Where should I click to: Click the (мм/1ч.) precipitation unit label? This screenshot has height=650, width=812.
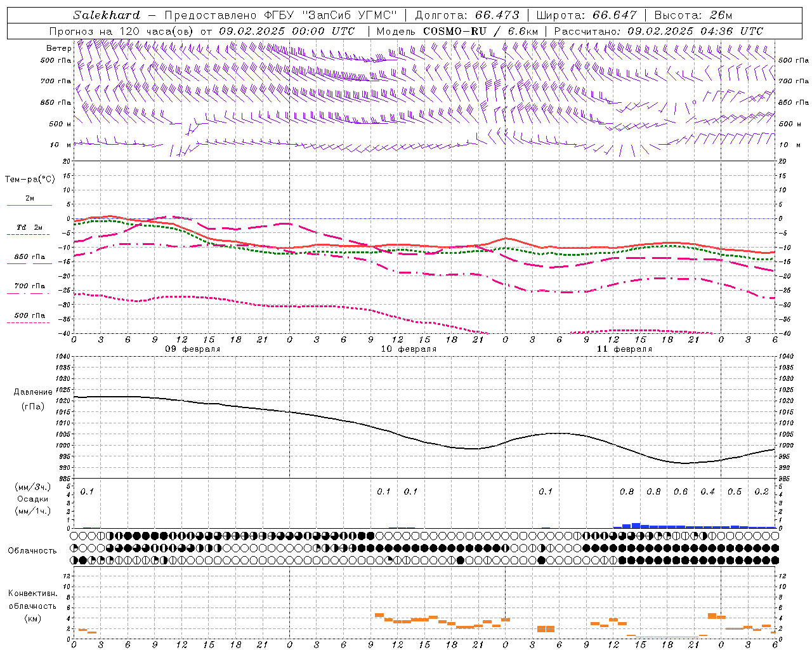click(x=32, y=511)
